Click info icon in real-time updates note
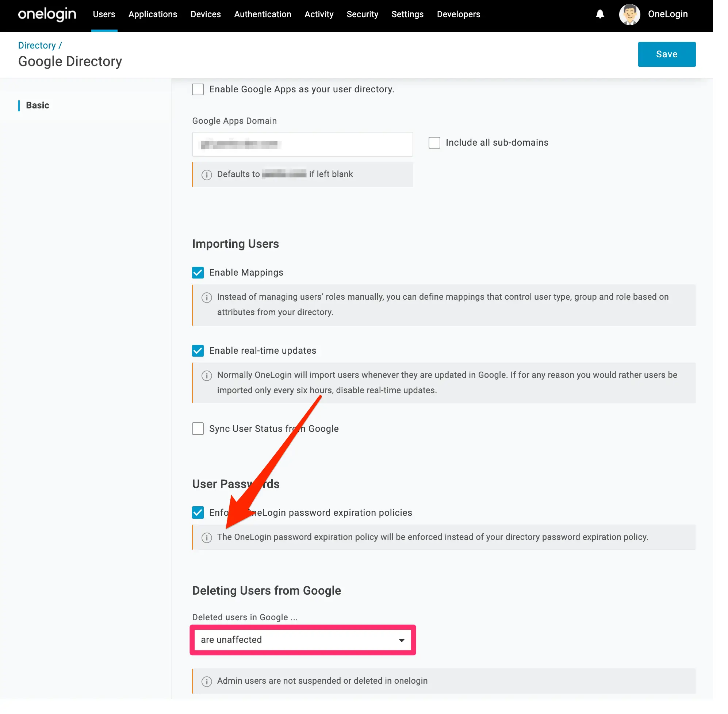 click(x=207, y=376)
